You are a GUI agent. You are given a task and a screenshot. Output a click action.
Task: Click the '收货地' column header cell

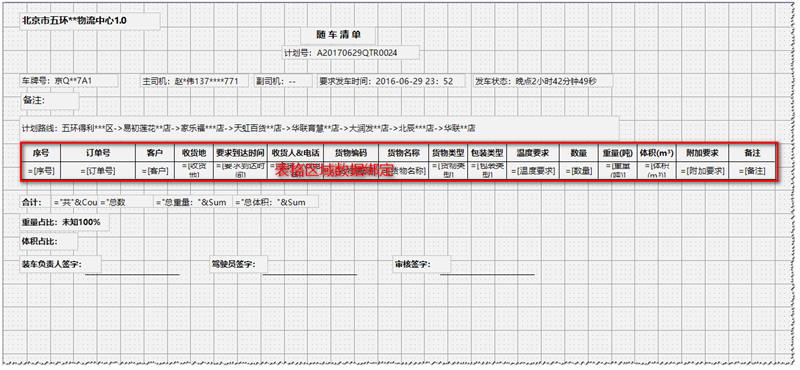pos(194,153)
